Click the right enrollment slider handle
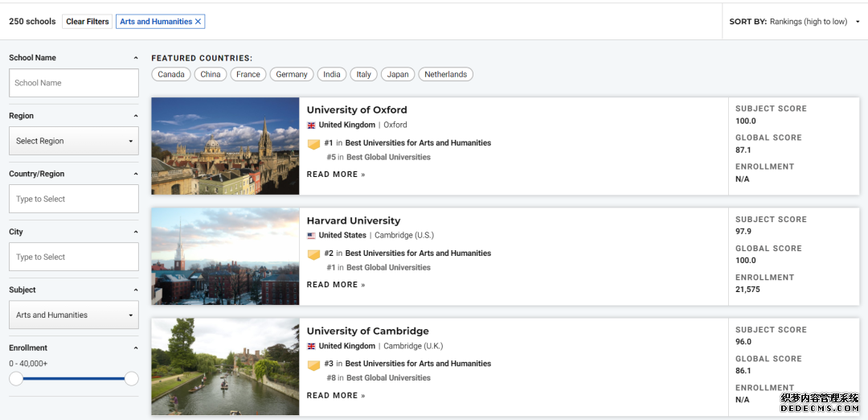Image resolution: width=868 pixels, height=420 pixels. 131,379
